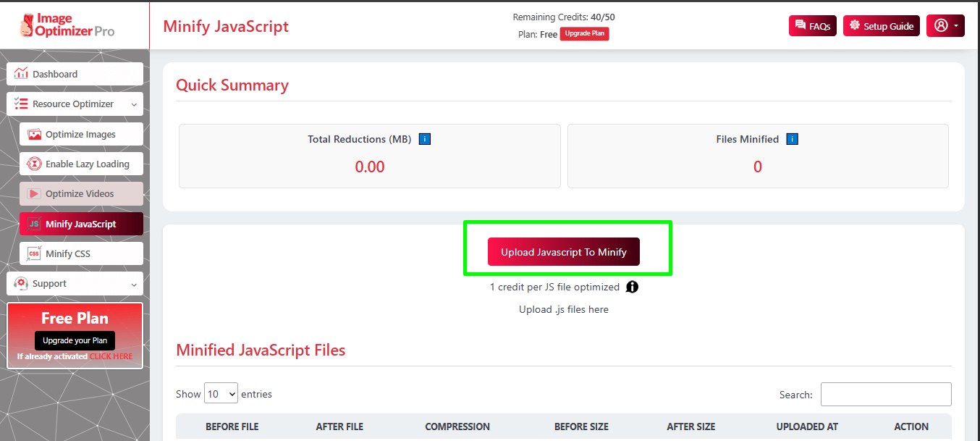Click the Resource Optimizer checklist icon
This screenshot has width=980, height=441.
pos(21,104)
